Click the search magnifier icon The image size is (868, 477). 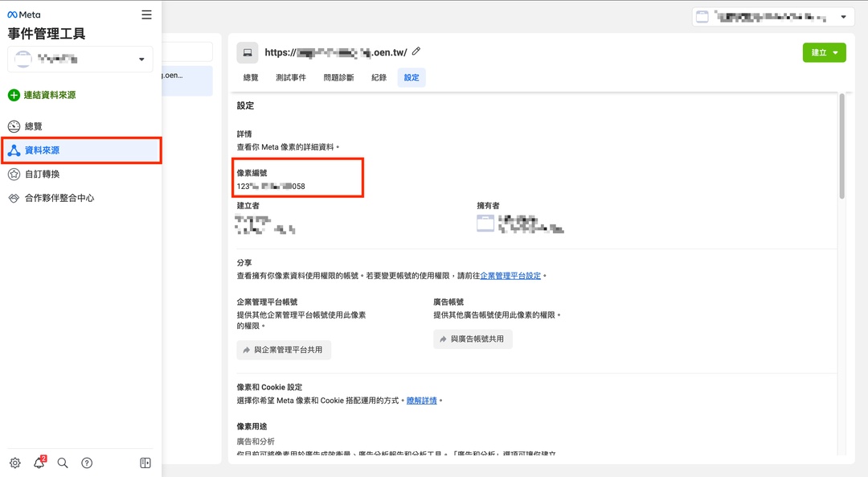(63, 463)
